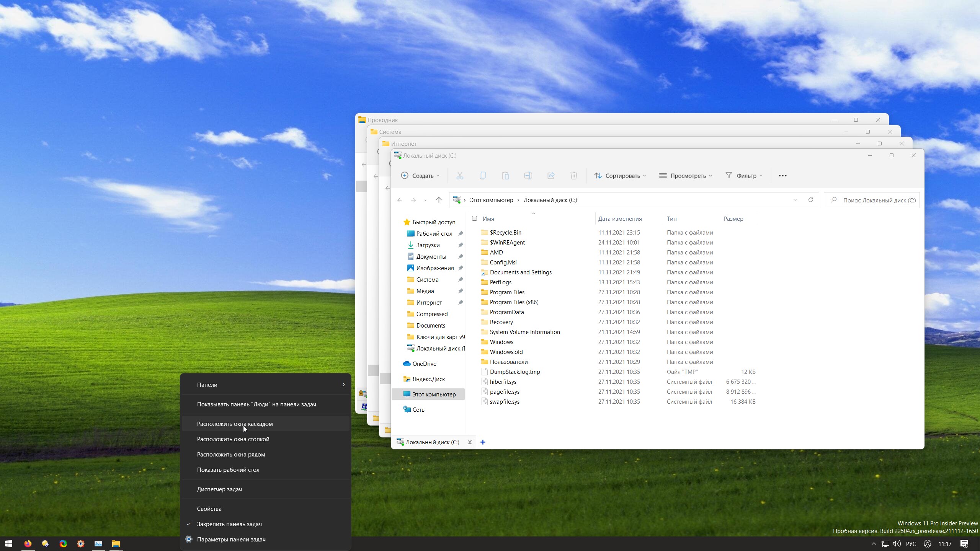Click the Share icon in Explorer toolbar
Image resolution: width=980 pixels, height=551 pixels.
tap(551, 176)
